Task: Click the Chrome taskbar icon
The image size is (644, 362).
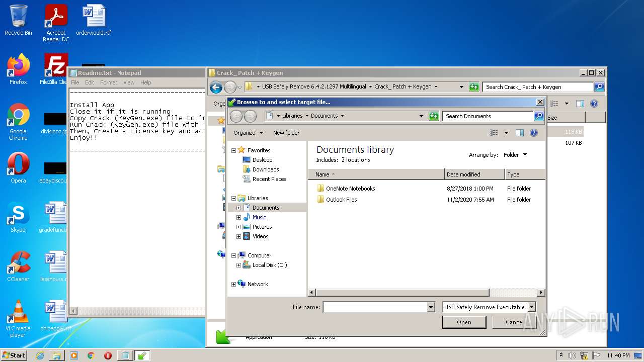Action: tap(91, 355)
